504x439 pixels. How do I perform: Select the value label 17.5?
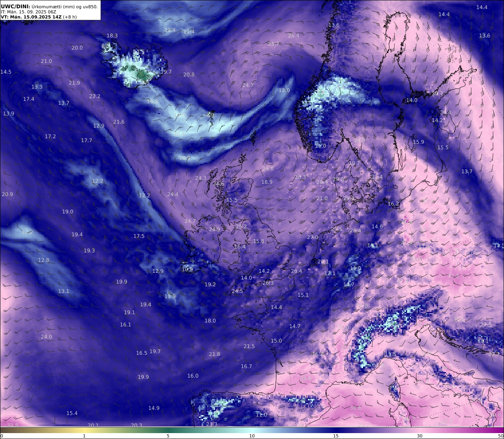pos(139,236)
